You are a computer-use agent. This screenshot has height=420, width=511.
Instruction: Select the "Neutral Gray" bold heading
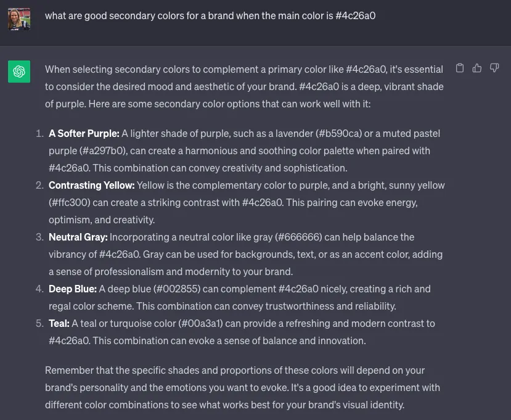point(78,237)
